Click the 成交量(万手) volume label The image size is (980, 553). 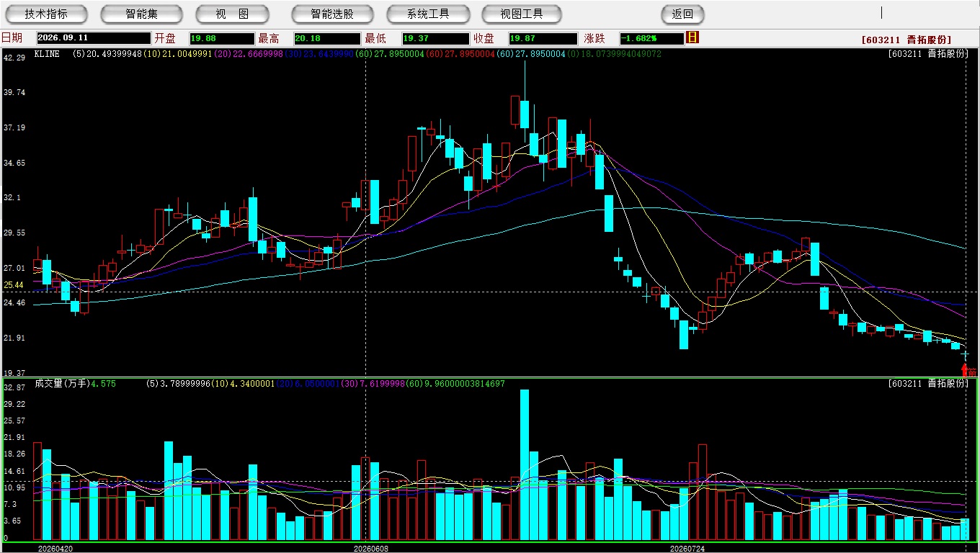(61, 384)
